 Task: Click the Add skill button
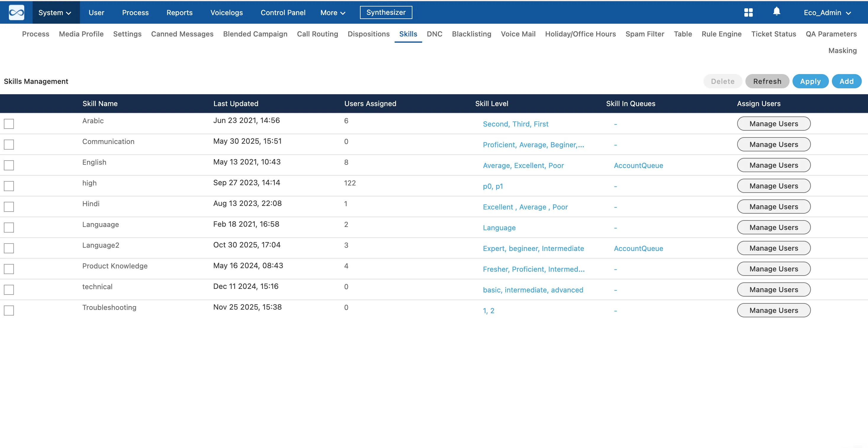click(846, 81)
